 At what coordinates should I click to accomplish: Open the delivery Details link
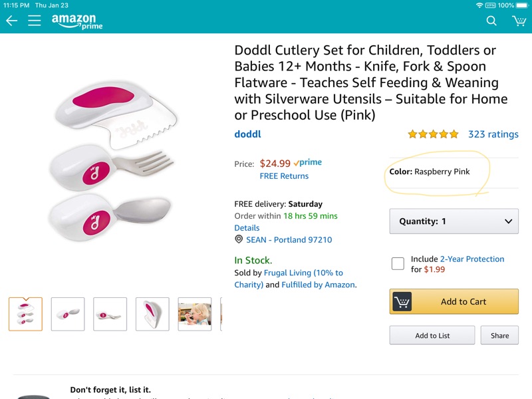247,227
